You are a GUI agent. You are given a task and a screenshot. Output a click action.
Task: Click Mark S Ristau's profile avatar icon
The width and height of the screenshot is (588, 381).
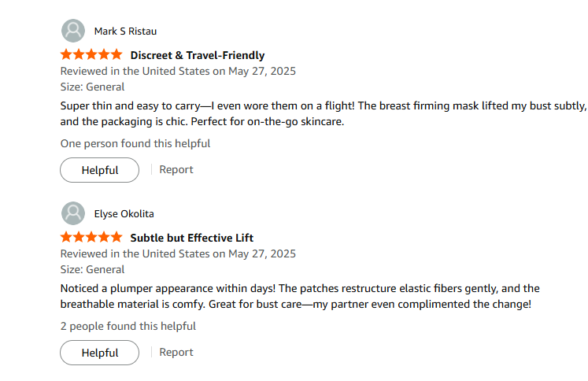pos(73,31)
